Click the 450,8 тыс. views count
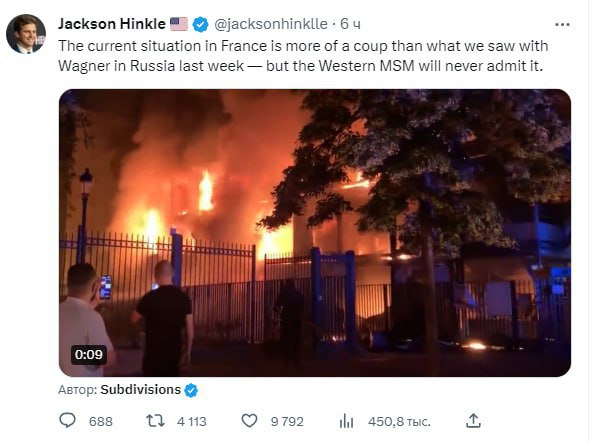593x442 pixels. pyautogui.click(x=399, y=422)
